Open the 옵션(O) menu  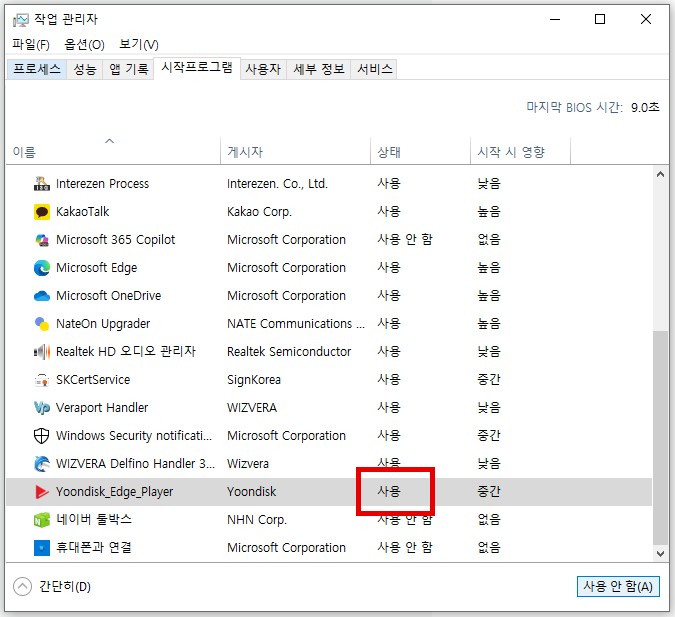(84, 44)
